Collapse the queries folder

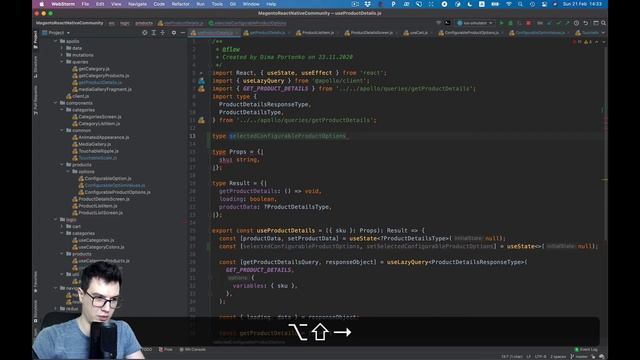coord(62,62)
